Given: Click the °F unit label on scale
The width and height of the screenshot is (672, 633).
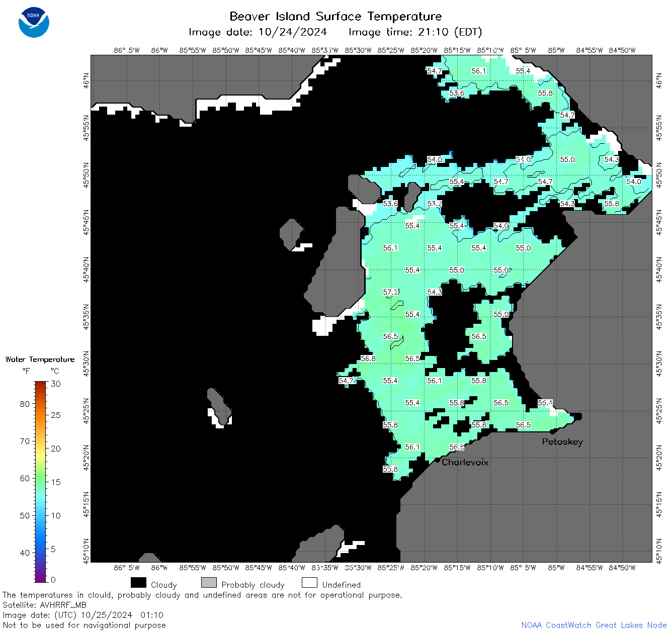Looking at the screenshot, I should [26, 371].
